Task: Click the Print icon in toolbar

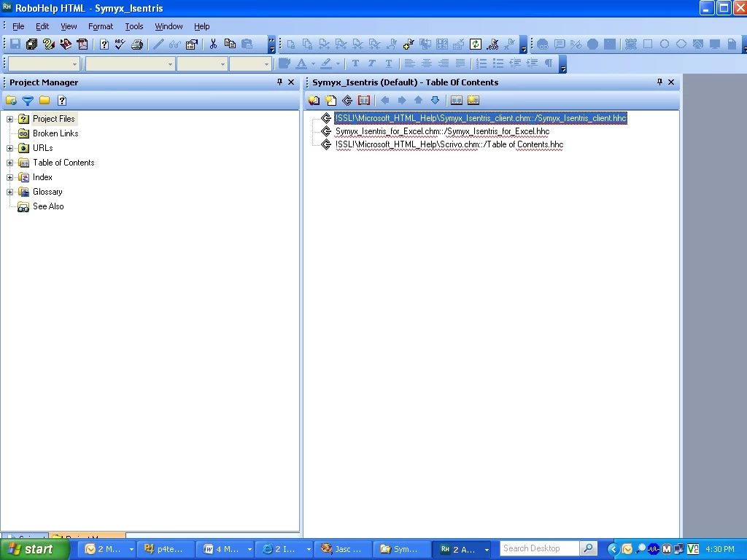Action: (x=137, y=44)
